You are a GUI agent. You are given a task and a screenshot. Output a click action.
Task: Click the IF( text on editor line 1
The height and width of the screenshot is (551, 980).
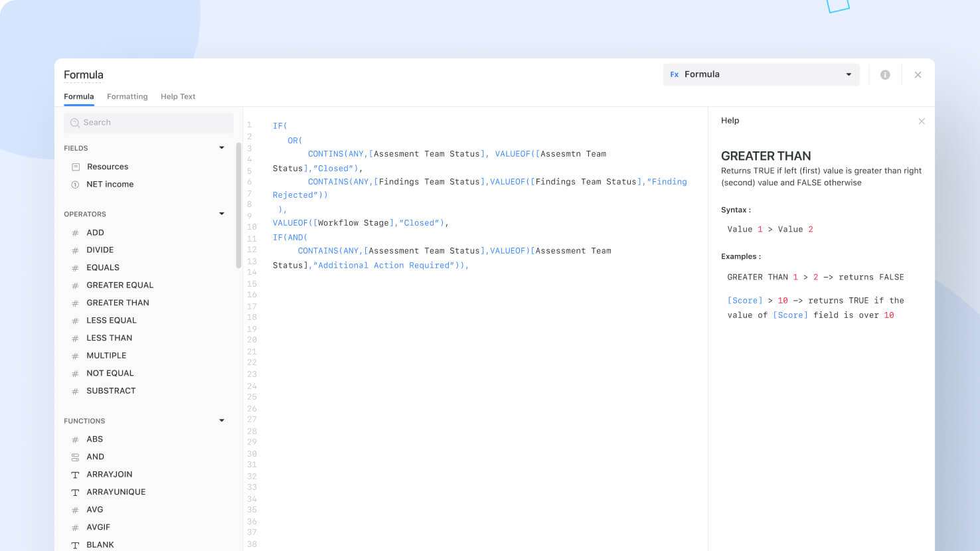pyautogui.click(x=280, y=125)
